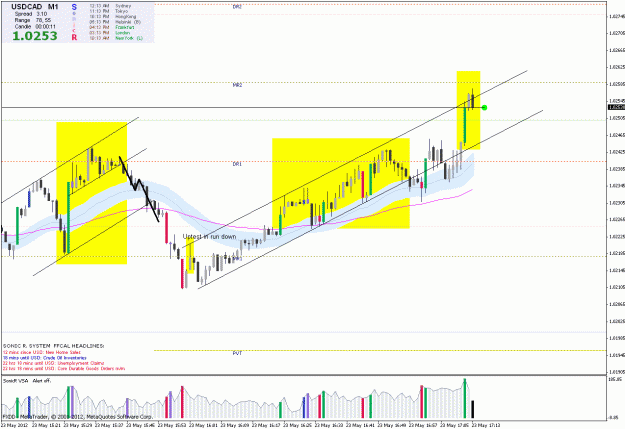Click the Frankfurt session time row

(112, 28)
